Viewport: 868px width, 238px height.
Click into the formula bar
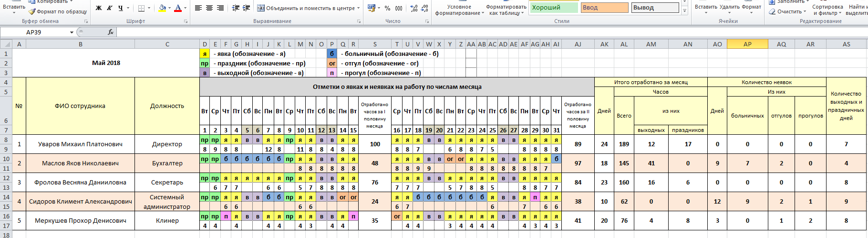click(x=491, y=32)
